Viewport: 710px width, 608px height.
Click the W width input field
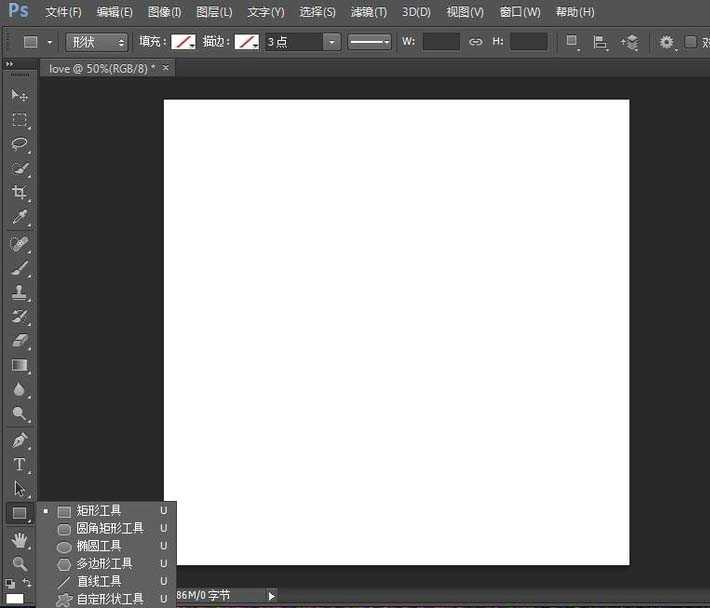(441, 42)
